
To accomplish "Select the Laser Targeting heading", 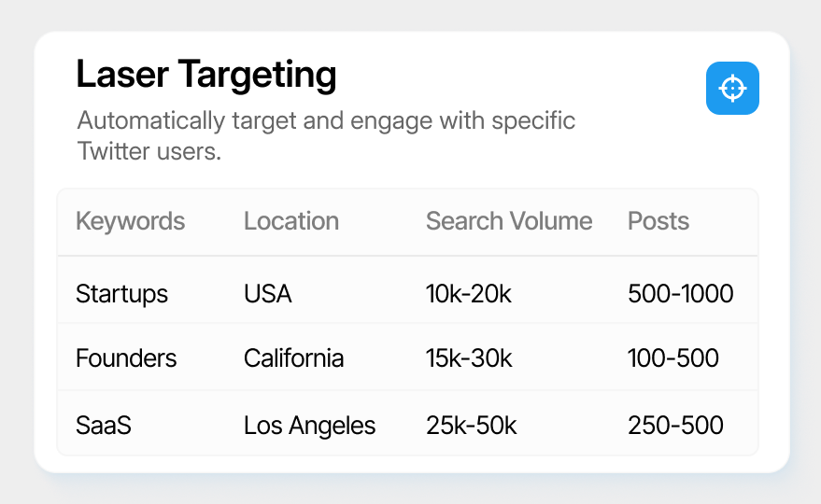I will pyautogui.click(x=206, y=75).
